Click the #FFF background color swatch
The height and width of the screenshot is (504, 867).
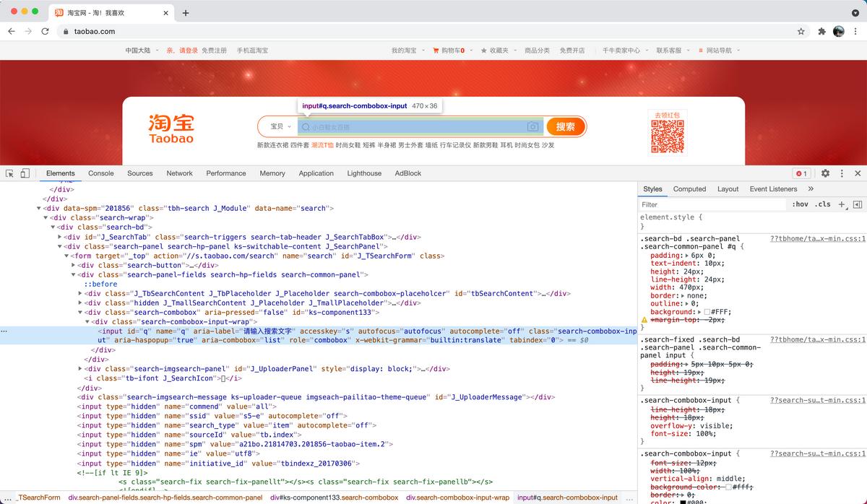tap(707, 311)
